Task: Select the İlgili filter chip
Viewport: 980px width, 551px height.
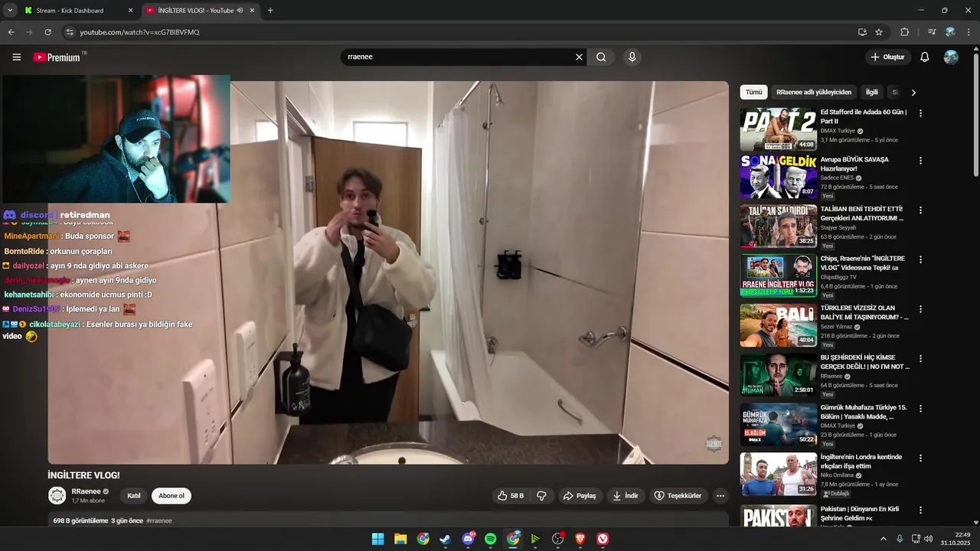Action: [872, 92]
